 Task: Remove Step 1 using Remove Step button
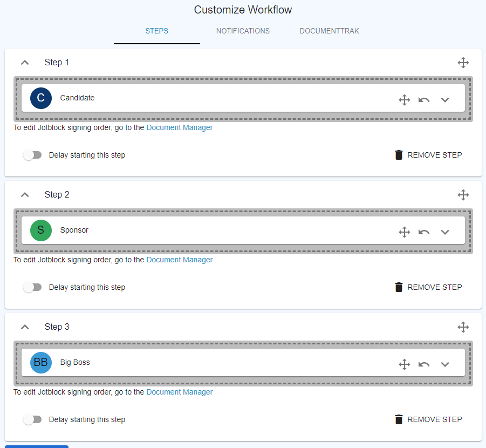[x=428, y=155]
